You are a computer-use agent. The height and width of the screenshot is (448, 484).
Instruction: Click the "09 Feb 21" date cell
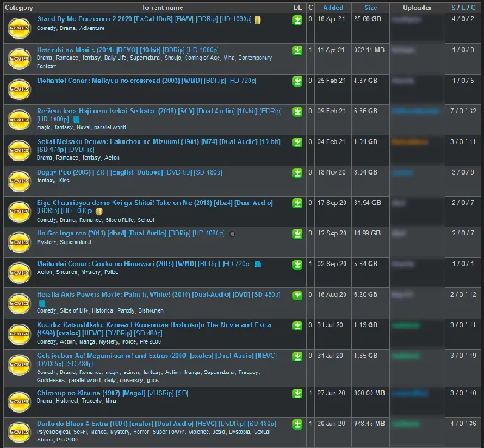point(332,111)
